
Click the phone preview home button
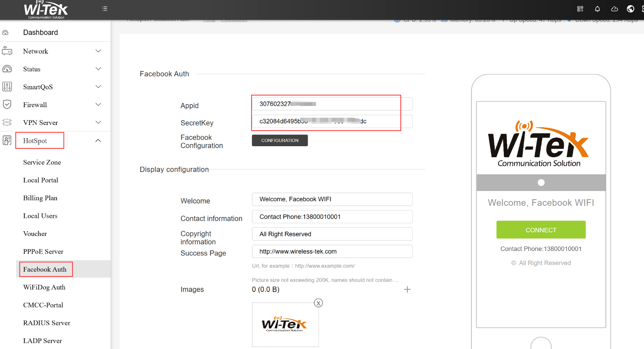point(541,343)
